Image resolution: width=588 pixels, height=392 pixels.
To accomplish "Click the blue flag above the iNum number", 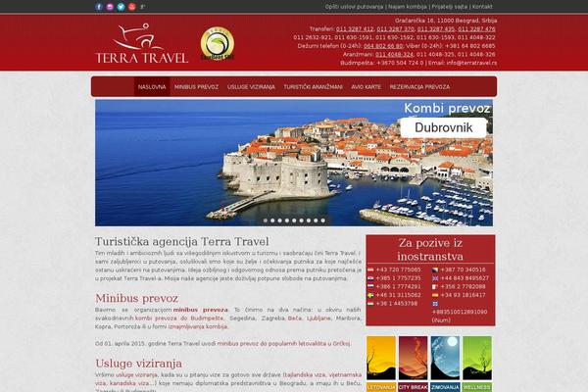I will coord(435,304).
